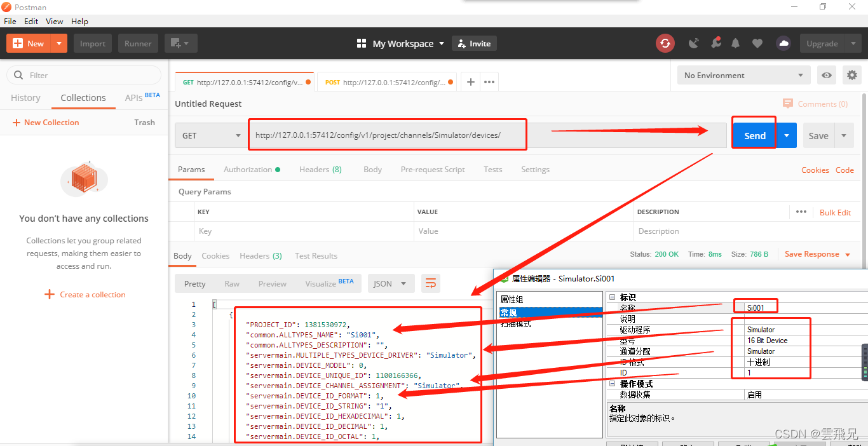Open Comments (0) panel

coord(815,104)
